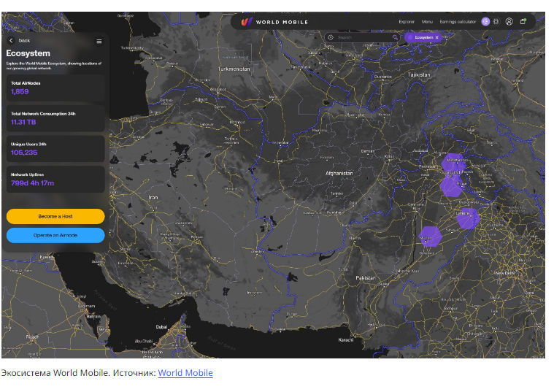Screen dimensions: 554x392
Task: Open the user profile icon
Action: coord(509,22)
